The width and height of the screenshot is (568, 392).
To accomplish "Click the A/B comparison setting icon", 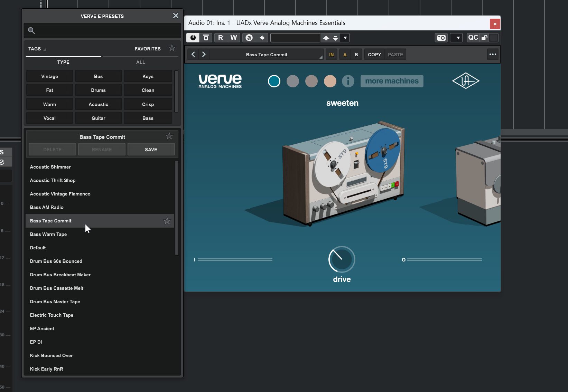I will pos(249,37).
